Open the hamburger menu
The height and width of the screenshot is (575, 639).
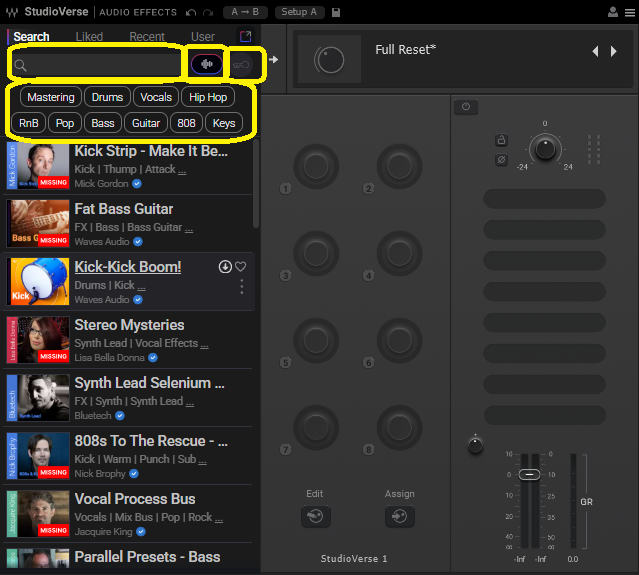click(x=630, y=13)
